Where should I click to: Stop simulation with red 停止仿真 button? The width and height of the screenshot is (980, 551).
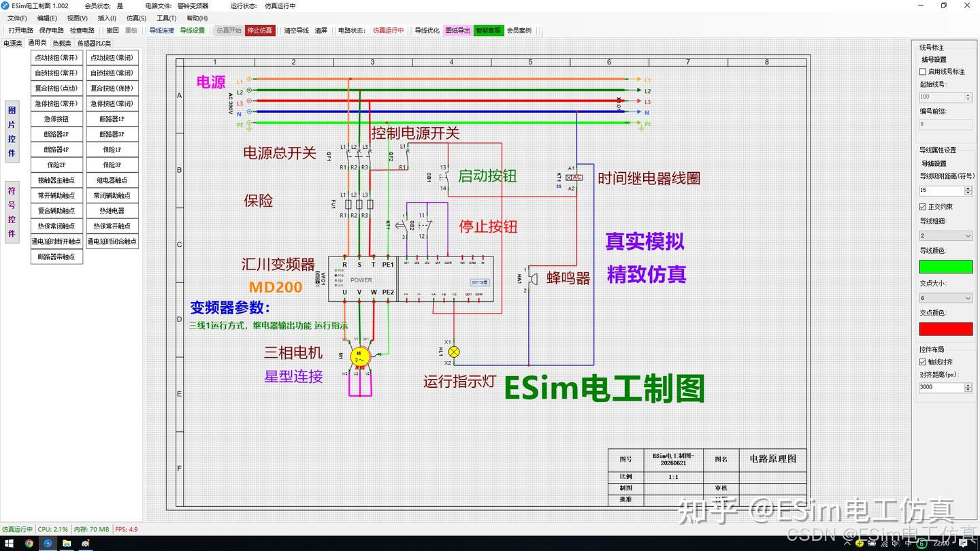pos(260,31)
